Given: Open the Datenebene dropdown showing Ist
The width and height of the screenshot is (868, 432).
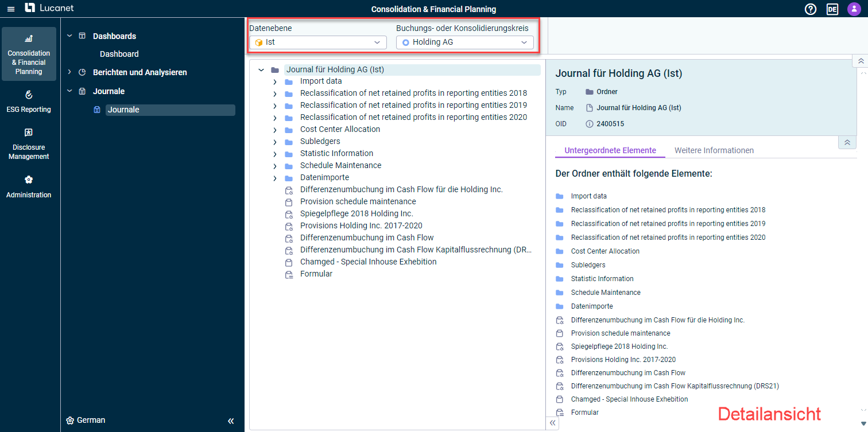Looking at the screenshot, I should coord(317,42).
